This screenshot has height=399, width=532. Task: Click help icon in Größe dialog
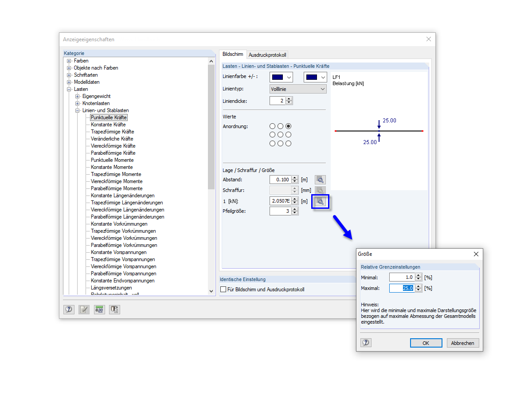[x=366, y=343]
